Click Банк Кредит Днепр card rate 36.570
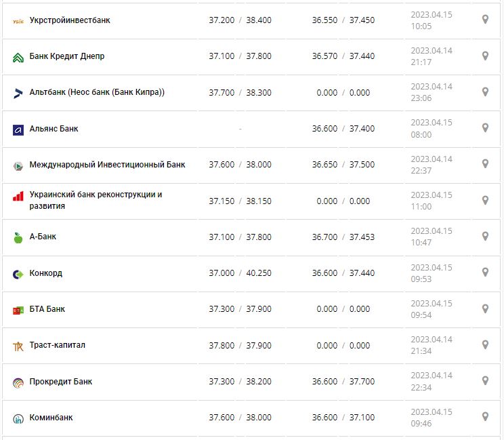The width and height of the screenshot is (504, 440). click(324, 56)
